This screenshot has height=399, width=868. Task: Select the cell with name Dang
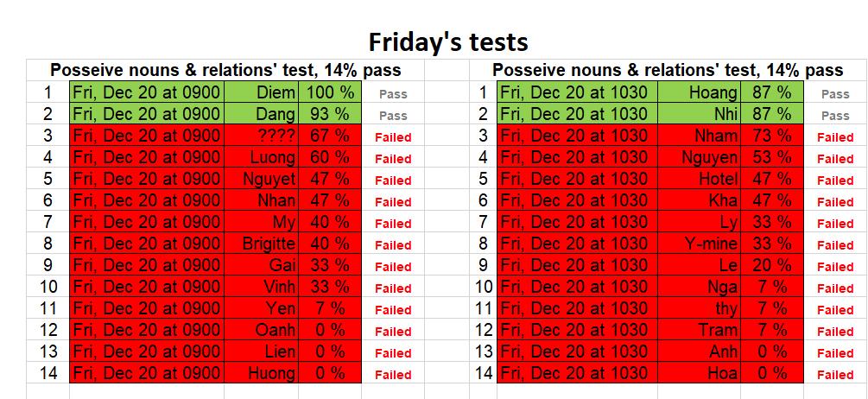tap(262, 114)
